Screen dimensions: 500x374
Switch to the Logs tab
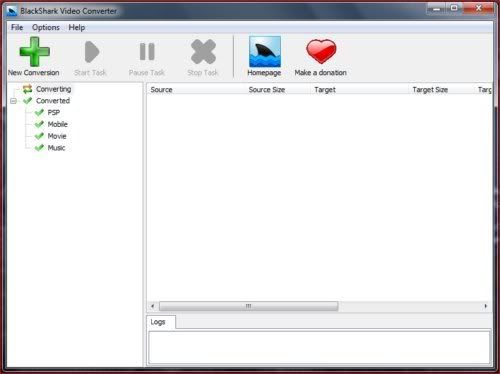coord(161,322)
